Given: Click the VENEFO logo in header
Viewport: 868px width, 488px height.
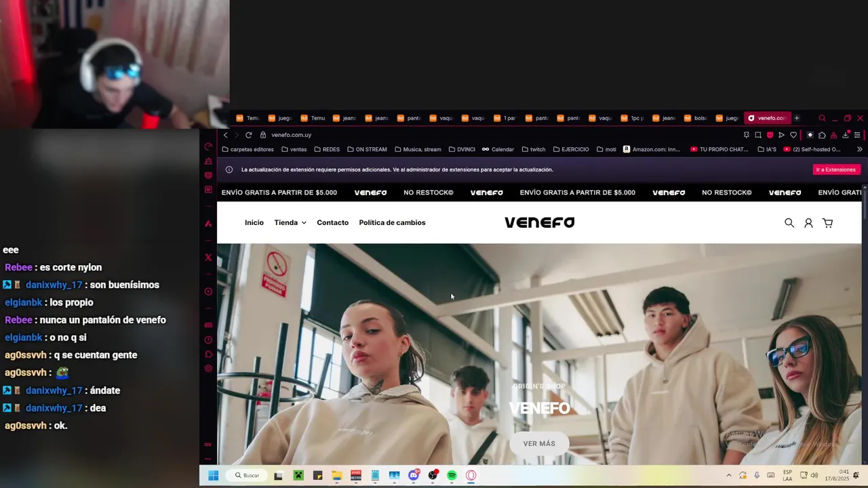Looking at the screenshot, I should 539,222.
